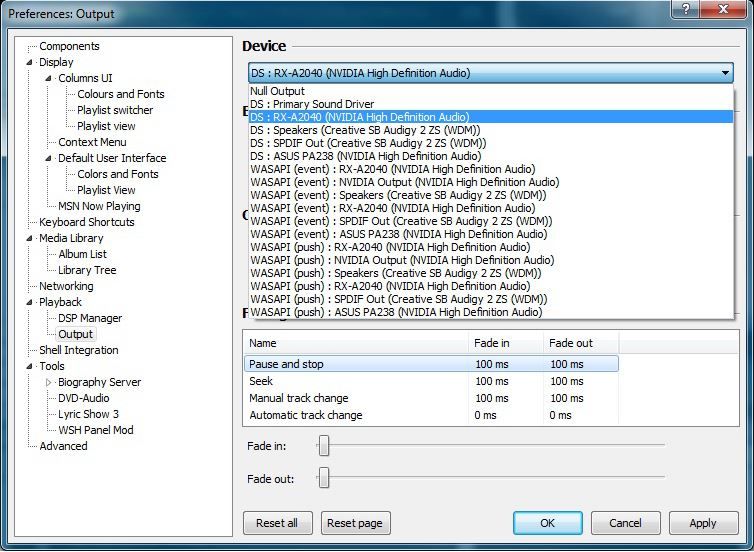Select Album List in the tree
This screenshot has width=754, height=552.
(82, 254)
